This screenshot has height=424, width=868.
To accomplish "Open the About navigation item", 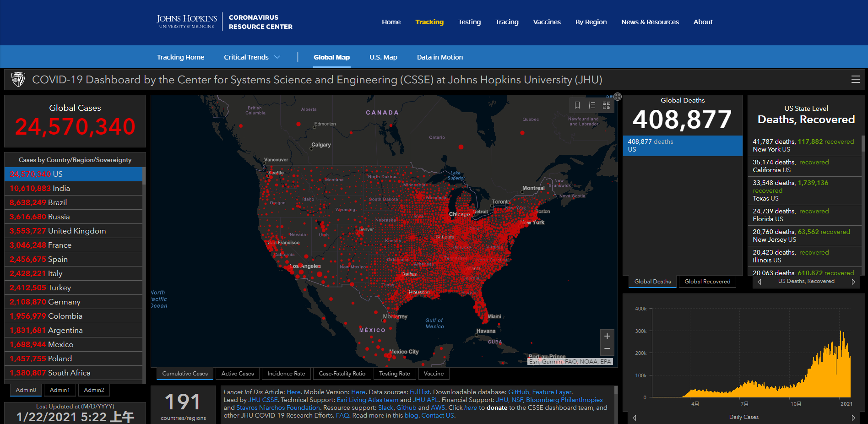I will pos(703,22).
